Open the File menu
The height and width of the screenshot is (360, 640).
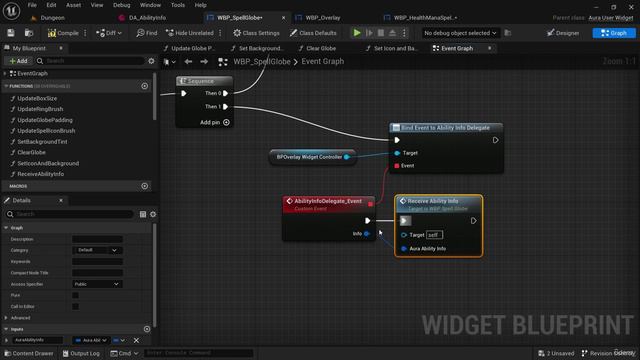click(x=32, y=5)
